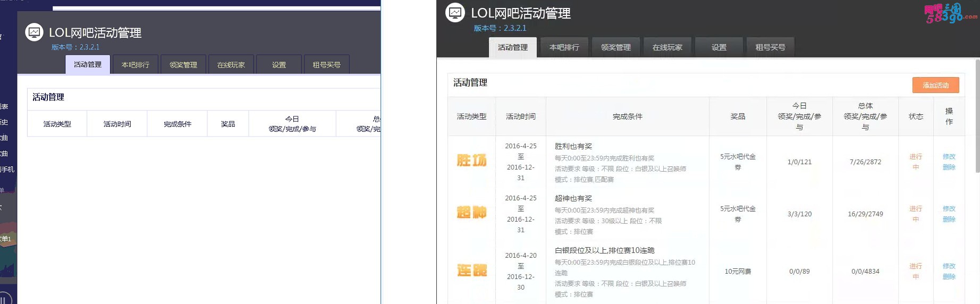This screenshot has height=304, width=980.
Task: Click 活动类型 column header in right window
Action: click(x=471, y=116)
